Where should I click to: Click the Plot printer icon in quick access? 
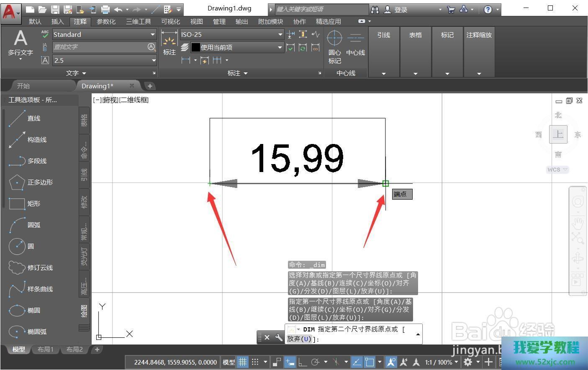(x=105, y=9)
